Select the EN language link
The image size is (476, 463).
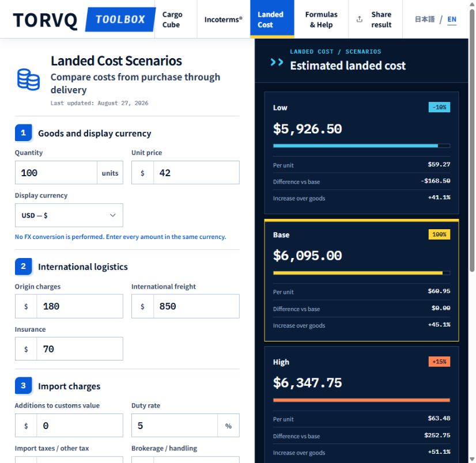point(452,20)
